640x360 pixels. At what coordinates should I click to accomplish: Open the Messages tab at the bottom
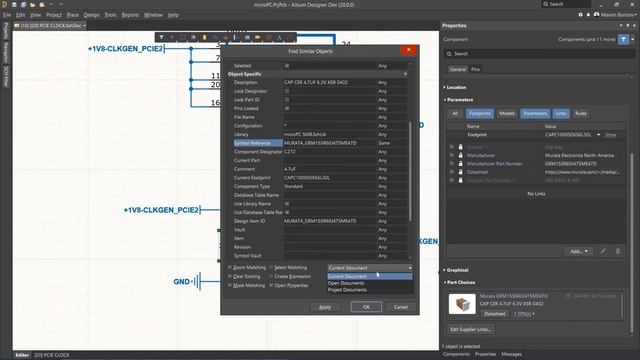(511, 354)
